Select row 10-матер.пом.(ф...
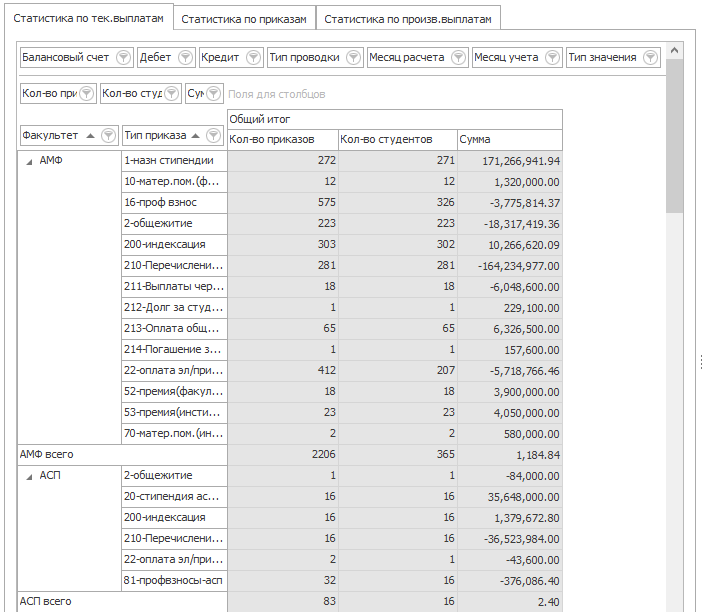Image resolution: width=702 pixels, height=612 pixels. coord(174,182)
